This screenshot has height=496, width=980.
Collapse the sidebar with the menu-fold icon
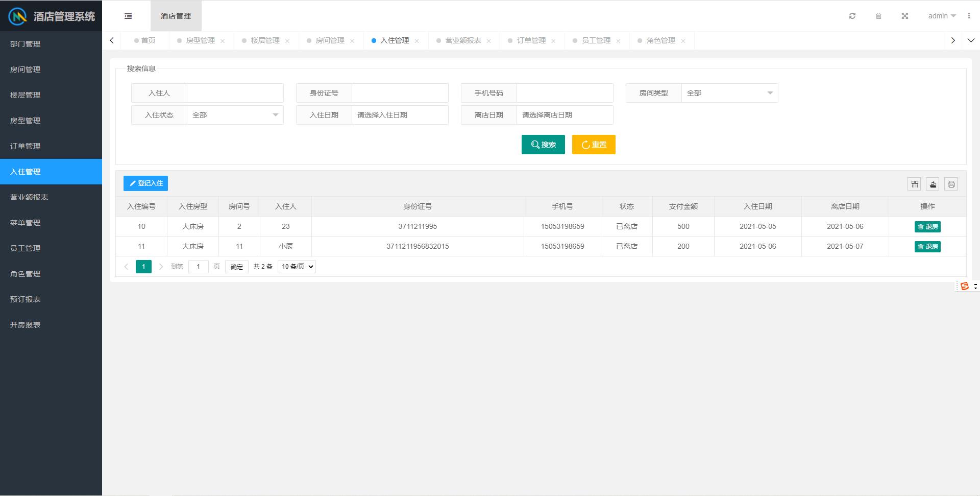(x=128, y=16)
